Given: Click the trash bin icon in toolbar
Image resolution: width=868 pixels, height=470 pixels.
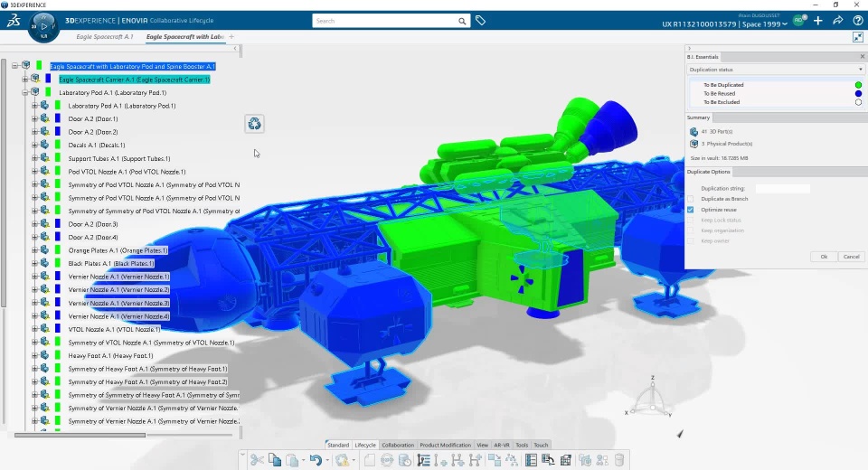Looking at the screenshot, I should coord(619,459).
